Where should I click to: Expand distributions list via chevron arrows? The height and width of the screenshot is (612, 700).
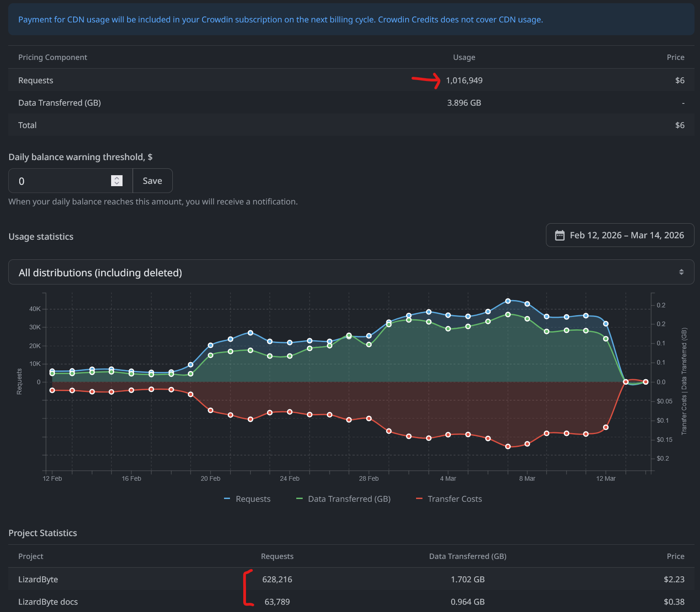pos(681,272)
